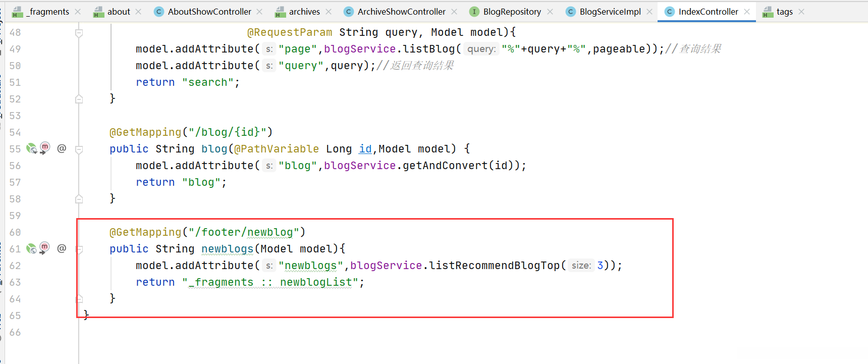Click the request mapping 'm' gutter icon on line 61
The image size is (868, 364).
(x=45, y=247)
